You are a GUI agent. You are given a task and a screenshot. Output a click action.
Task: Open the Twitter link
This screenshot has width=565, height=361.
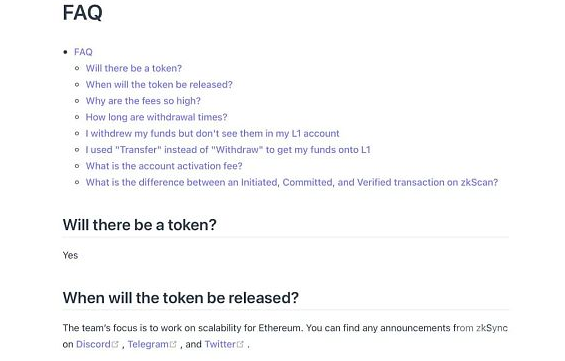(220, 344)
